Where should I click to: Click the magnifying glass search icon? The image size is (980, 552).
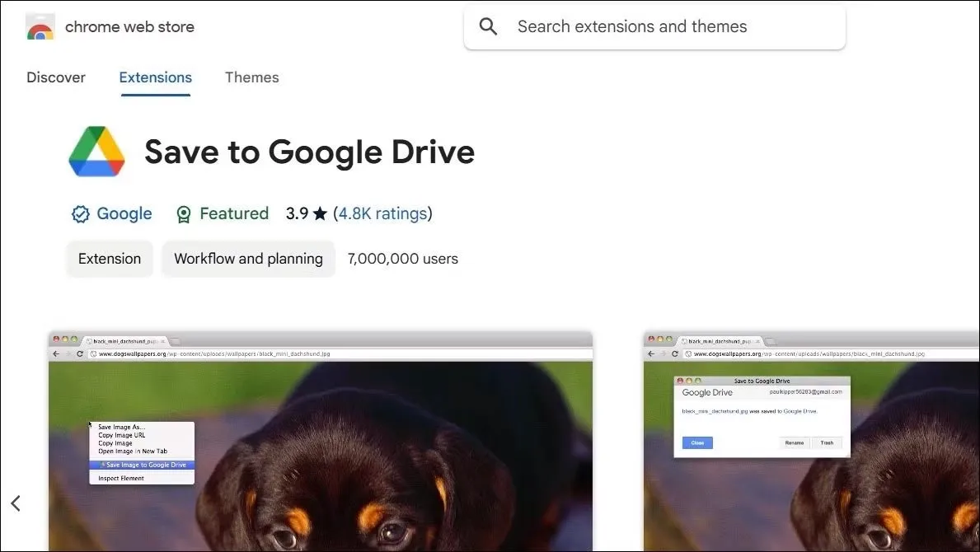click(489, 26)
